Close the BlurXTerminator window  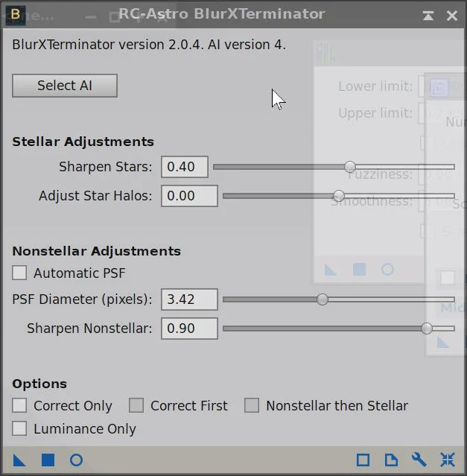point(452,16)
